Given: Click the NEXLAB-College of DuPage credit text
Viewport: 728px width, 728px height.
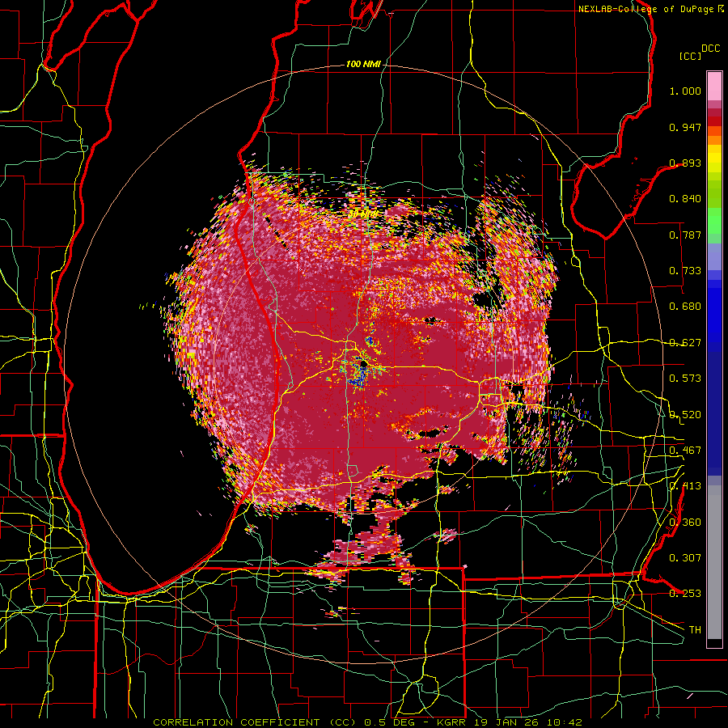Looking at the screenshot, I should click(650, 9).
